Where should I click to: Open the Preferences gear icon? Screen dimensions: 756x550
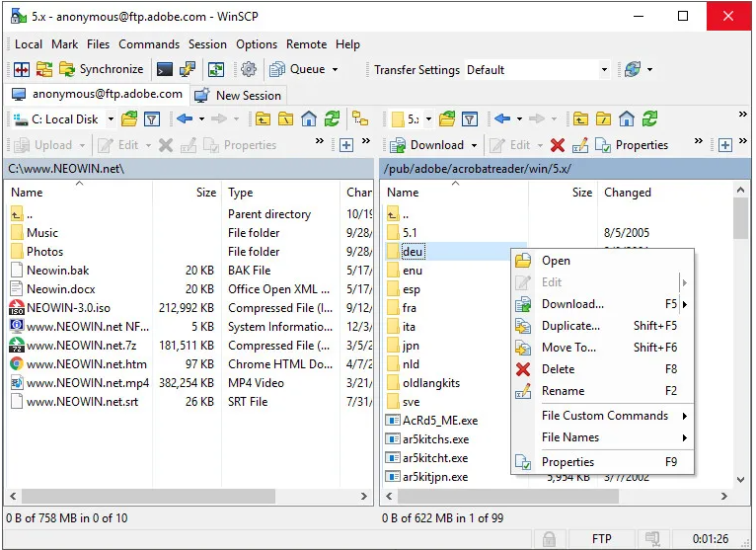(249, 69)
